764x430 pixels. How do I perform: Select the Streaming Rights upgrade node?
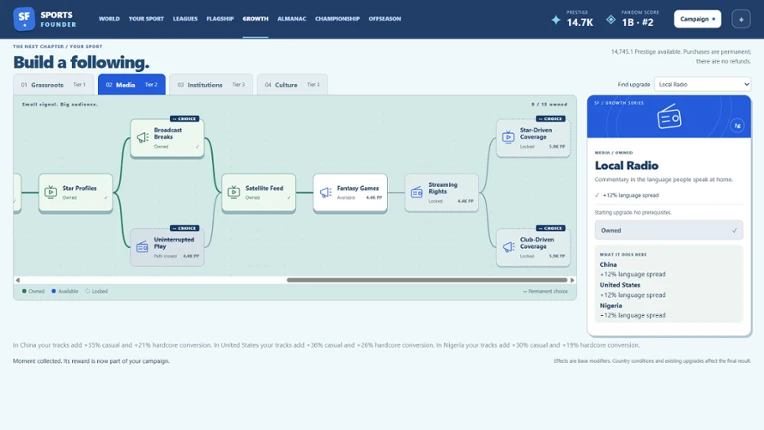pyautogui.click(x=441, y=192)
